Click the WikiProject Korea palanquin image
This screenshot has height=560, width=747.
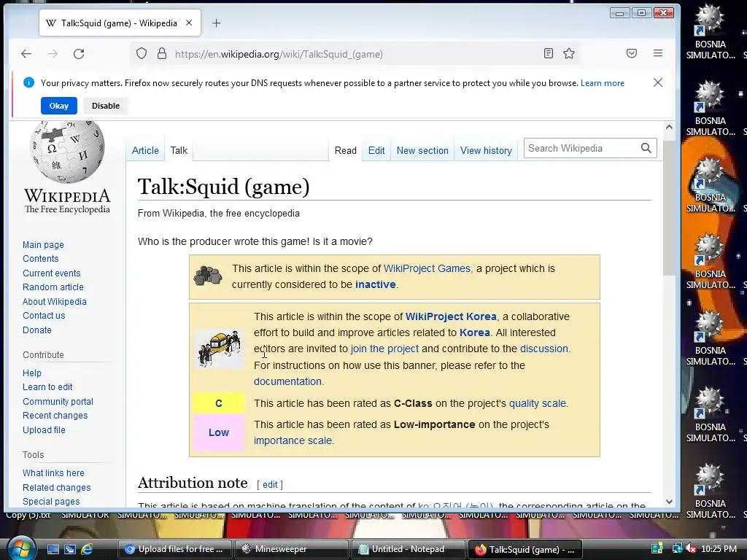[219, 349]
